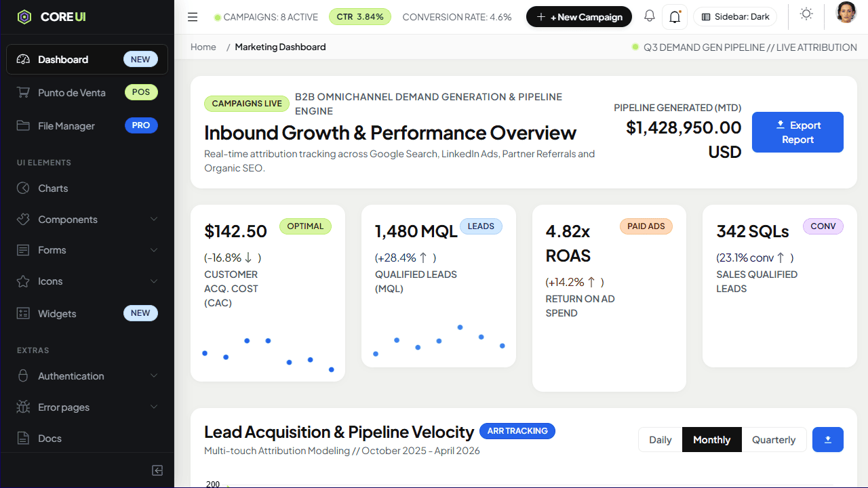Screen dimensions: 868x488
Task: Collapse sidebar with bottom arrow icon
Action: 157,470
